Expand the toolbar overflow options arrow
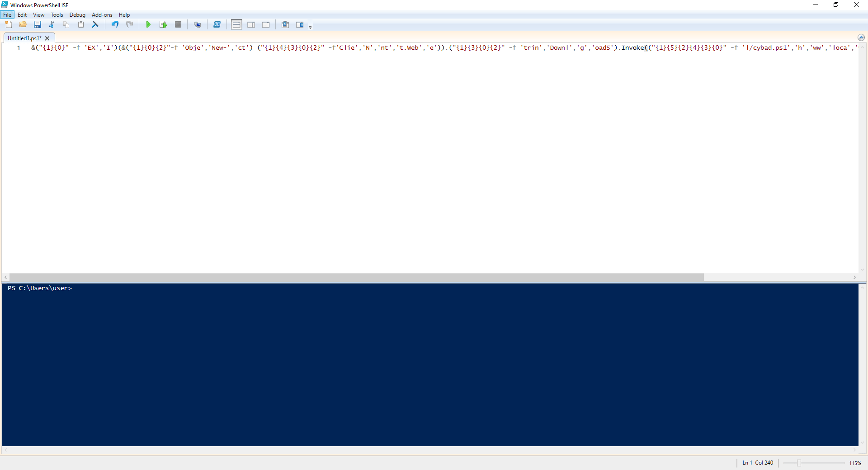 pos(311,27)
